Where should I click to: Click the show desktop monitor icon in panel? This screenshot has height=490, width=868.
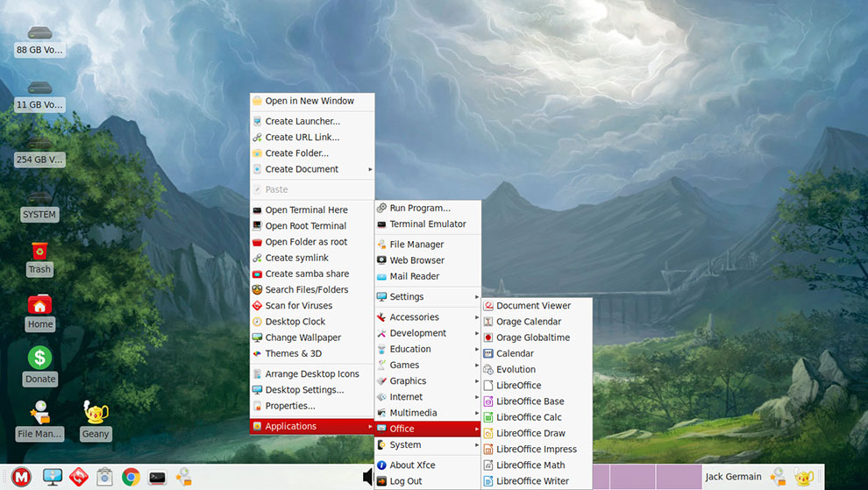point(52,477)
